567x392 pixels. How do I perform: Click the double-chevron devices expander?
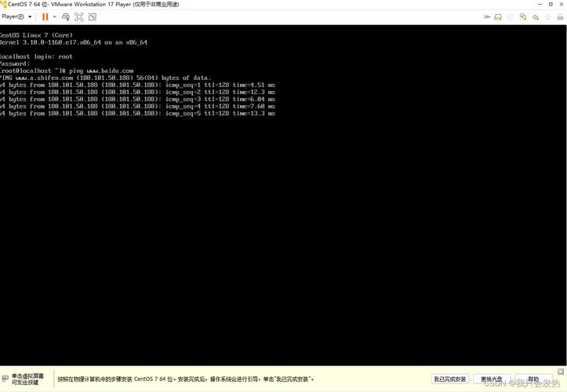pos(487,17)
